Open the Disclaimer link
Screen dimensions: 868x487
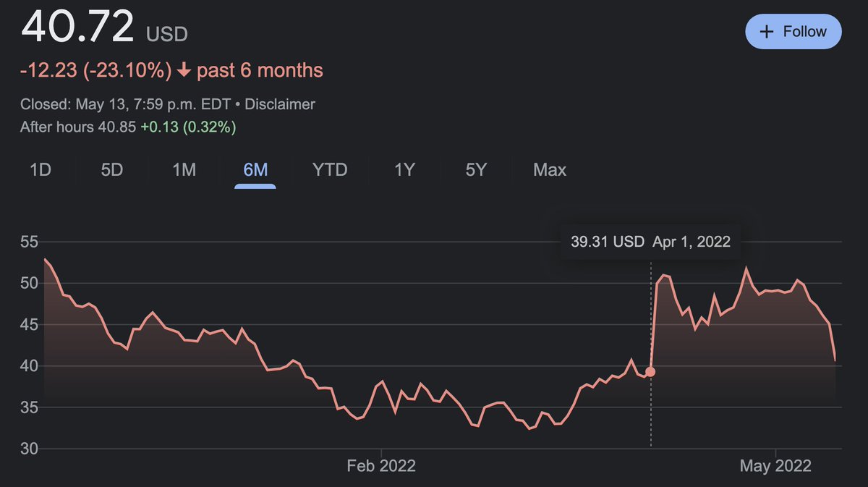click(x=280, y=104)
